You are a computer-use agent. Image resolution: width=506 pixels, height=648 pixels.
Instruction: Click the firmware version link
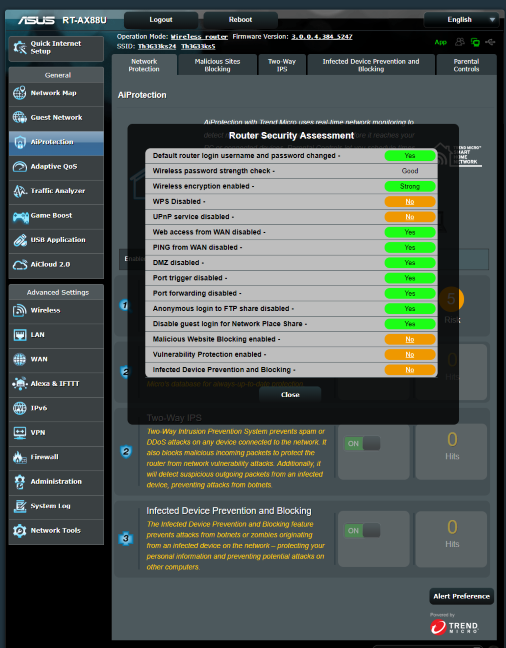point(322,36)
